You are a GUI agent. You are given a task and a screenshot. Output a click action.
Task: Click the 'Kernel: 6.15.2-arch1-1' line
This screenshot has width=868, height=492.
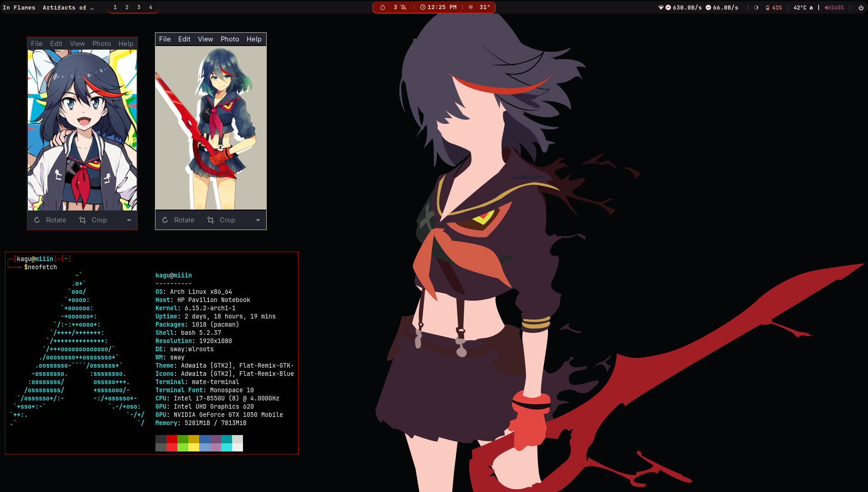tap(196, 308)
